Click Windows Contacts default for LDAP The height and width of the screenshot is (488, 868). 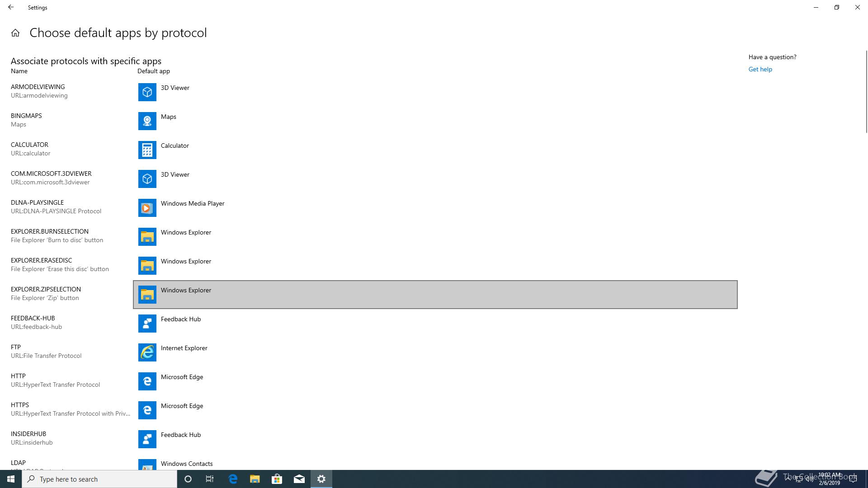[x=186, y=464]
